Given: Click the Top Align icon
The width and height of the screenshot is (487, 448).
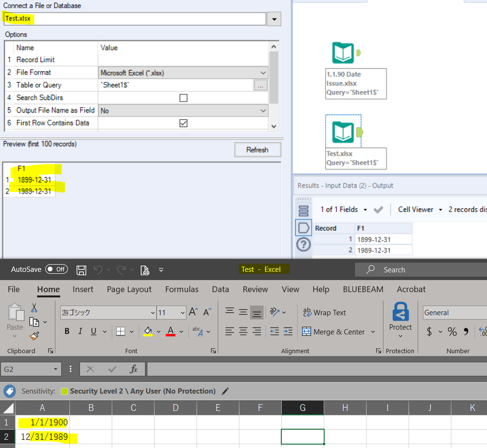Looking at the screenshot, I should [230, 311].
